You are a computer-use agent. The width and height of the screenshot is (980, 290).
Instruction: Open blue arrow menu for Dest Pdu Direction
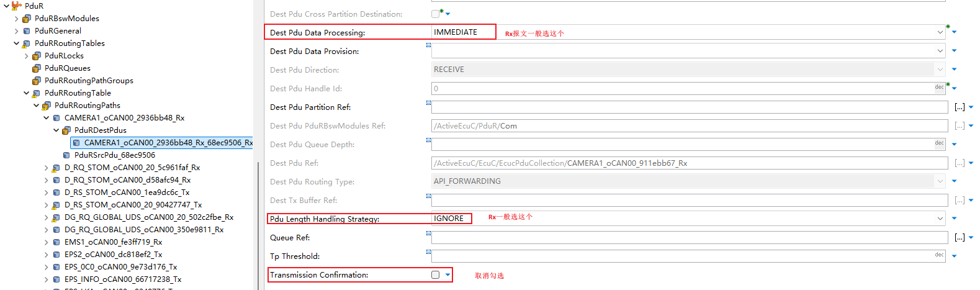(954, 70)
